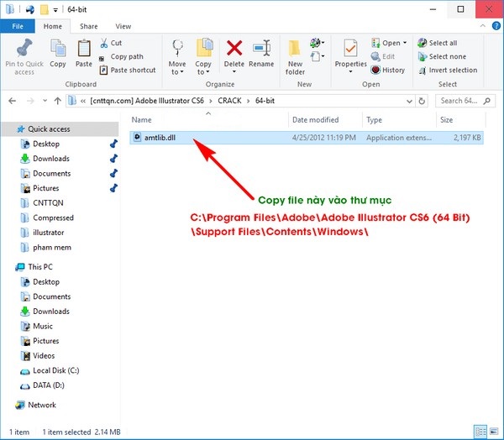
Task: Click the Copy icon in Clipboard group
Action: (58, 50)
